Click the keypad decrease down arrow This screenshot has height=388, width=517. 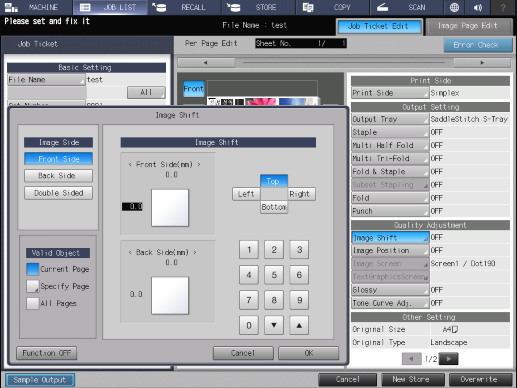pos(274,325)
